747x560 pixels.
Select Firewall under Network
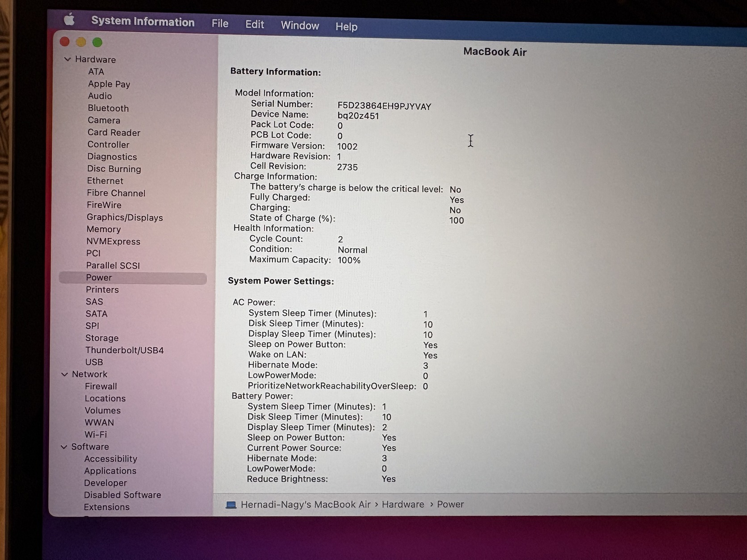coord(101,386)
